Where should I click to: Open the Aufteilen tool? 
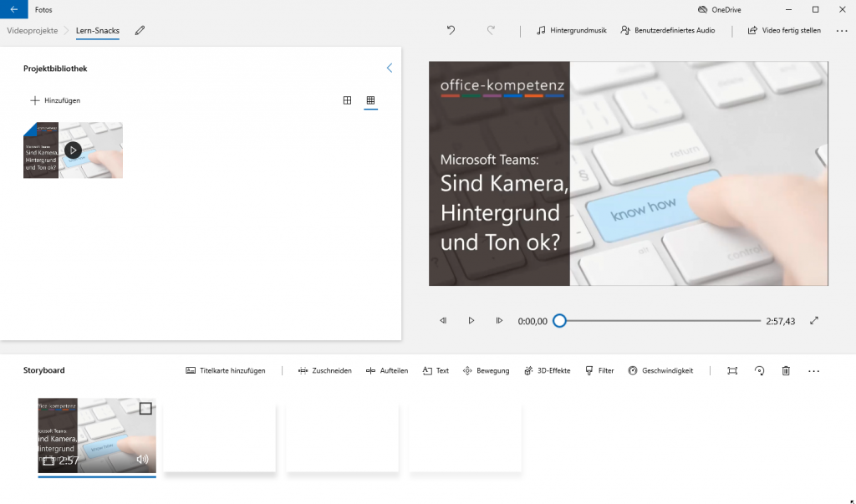387,371
